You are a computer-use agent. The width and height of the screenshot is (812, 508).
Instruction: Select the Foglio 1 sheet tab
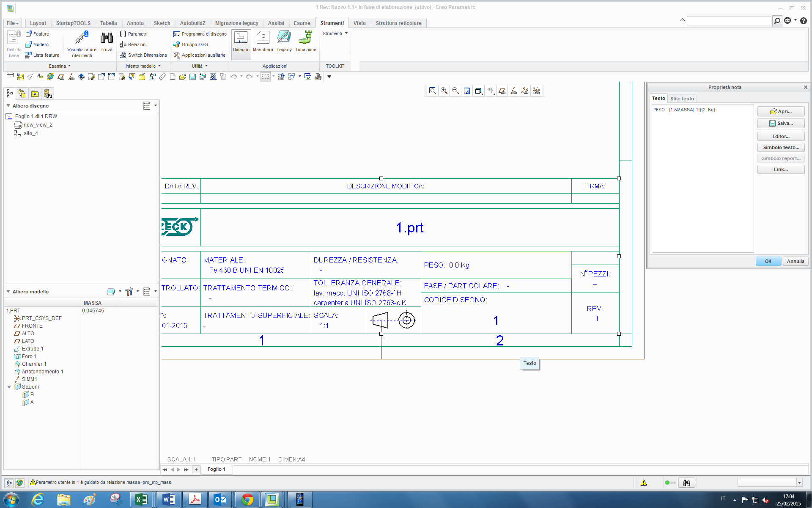[217, 469]
